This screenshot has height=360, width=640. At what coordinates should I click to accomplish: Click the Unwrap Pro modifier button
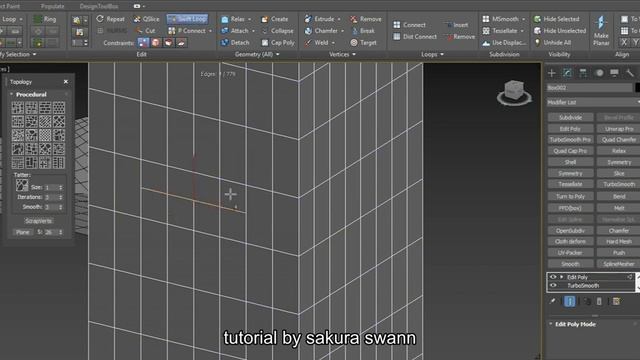tap(618, 129)
